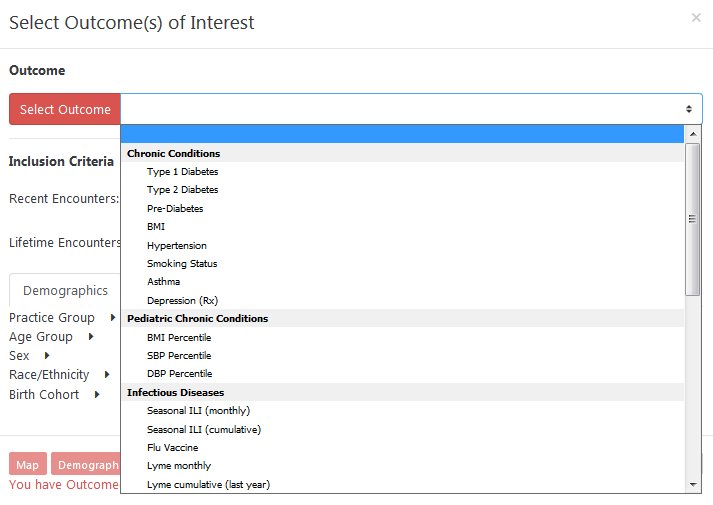Close the Select Outcome dialog
Screen dimensions: 713x505
(x=696, y=18)
